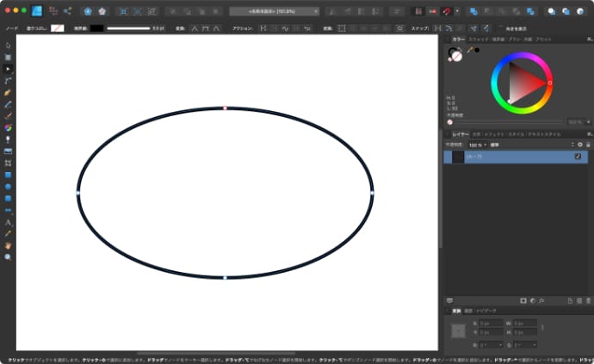Click the fill color swatch in context bar
The height and width of the screenshot is (364, 594).
click(57, 28)
